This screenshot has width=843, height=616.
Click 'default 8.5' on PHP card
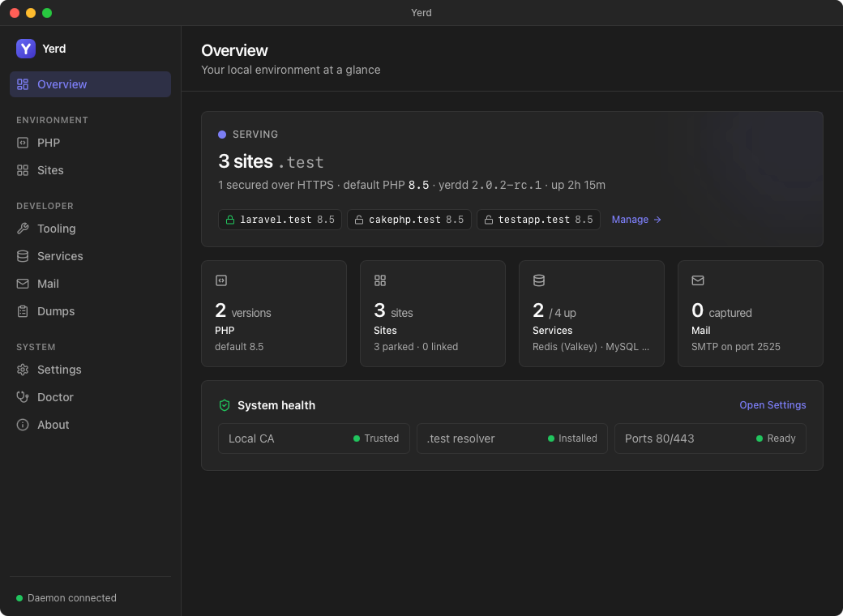click(x=239, y=347)
